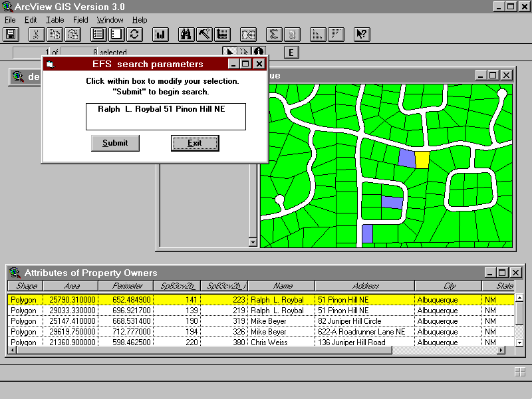532x399 pixels.
Task: Click the Summarize sigma icon
Action: [273, 35]
